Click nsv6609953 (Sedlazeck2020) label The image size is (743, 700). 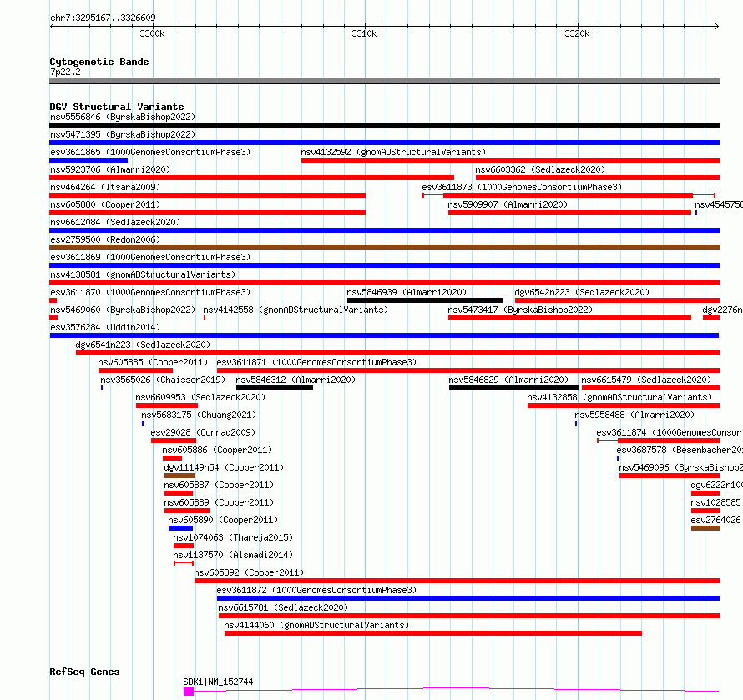coord(200,397)
